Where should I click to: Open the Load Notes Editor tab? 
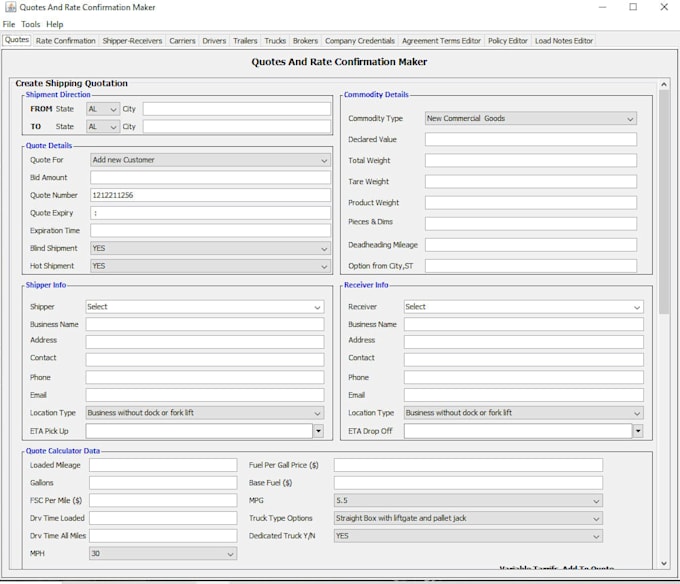click(564, 41)
